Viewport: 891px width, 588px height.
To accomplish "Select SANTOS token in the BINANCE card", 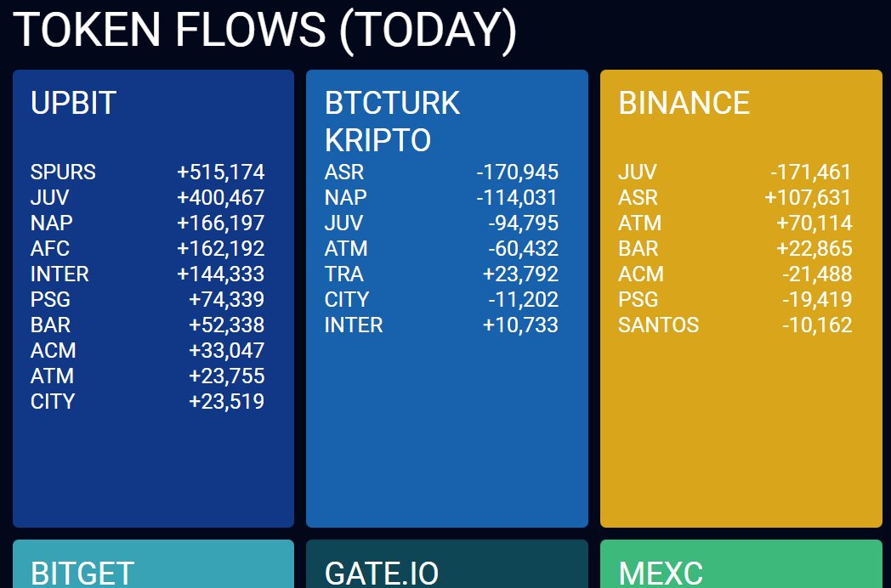I will [x=658, y=325].
